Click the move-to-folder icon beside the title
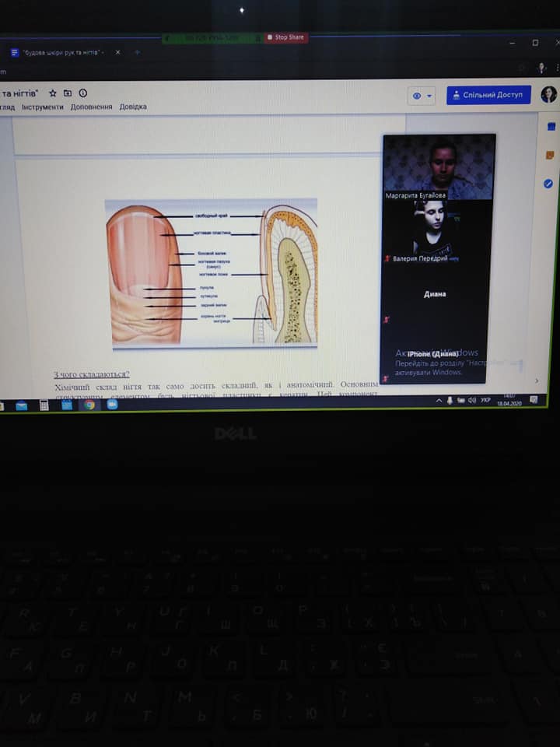Viewport: 560px width, 747px height. click(x=68, y=93)
